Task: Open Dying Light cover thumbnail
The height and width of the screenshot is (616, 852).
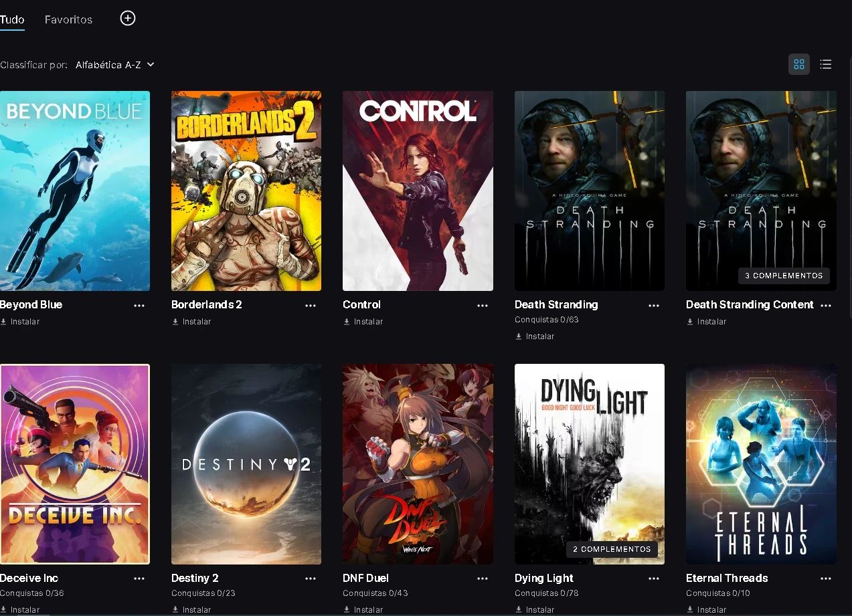Action: (x=590, y=464)
